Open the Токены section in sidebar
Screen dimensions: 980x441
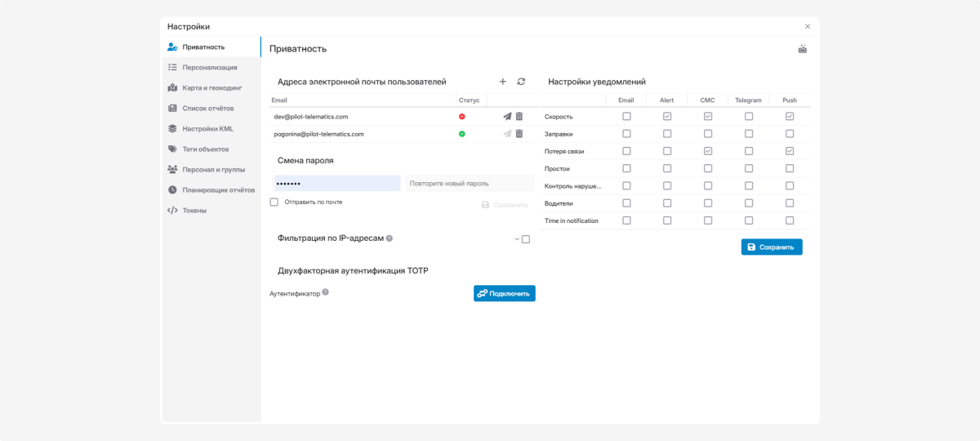(x=194, y=210)
